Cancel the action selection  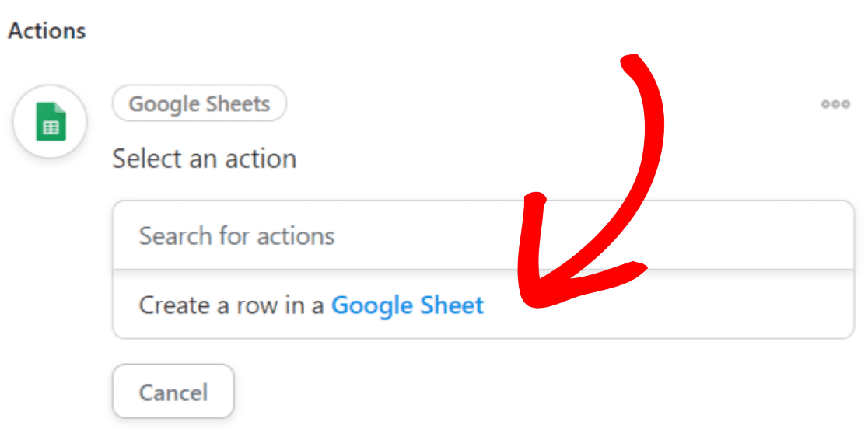(173, 392)
